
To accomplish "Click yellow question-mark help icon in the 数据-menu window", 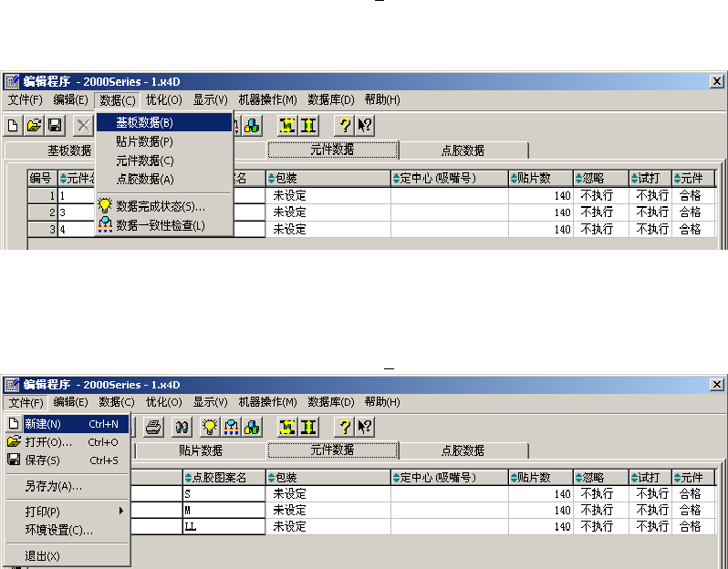I will (344, 125).
